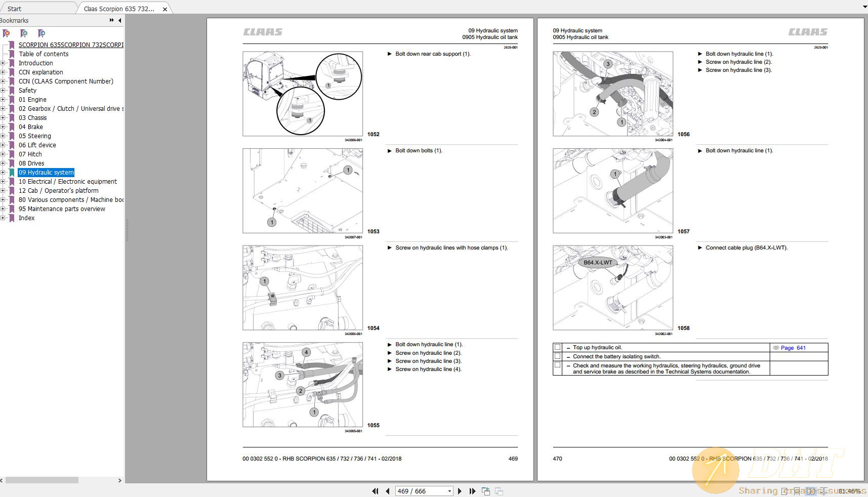Click the bookmark icon beside Table of contents
The height and width of the screenshot is (497, 868).
pos(12,54)
